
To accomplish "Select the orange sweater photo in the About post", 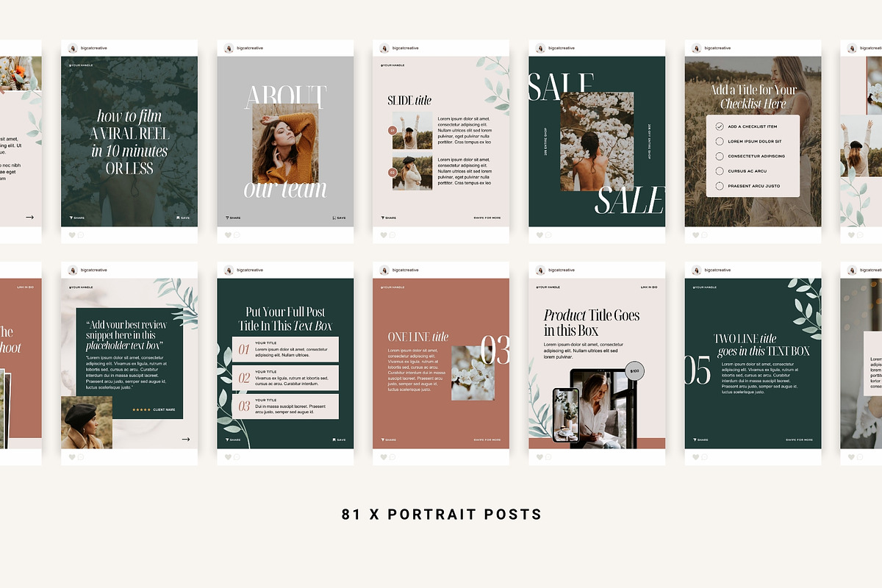I will pyautogui.click(x=285, y=143).
